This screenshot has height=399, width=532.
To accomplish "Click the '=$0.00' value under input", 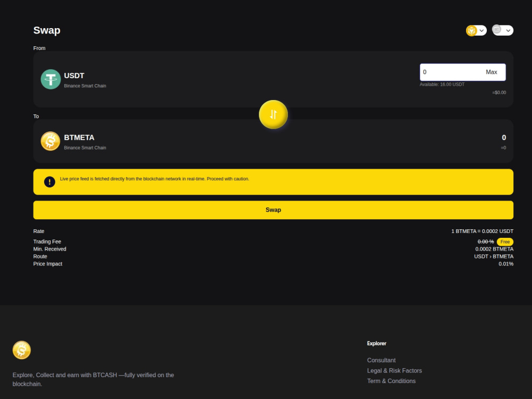I will pyautogui.click(x=499, y=93).
